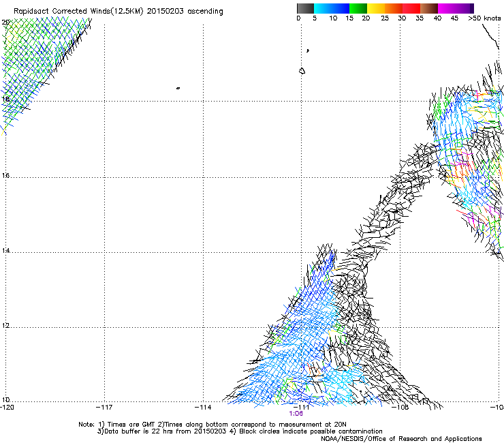Click the -120 longitude axis label
This screenshot has height=443, width=504.
tap(7, 408)
